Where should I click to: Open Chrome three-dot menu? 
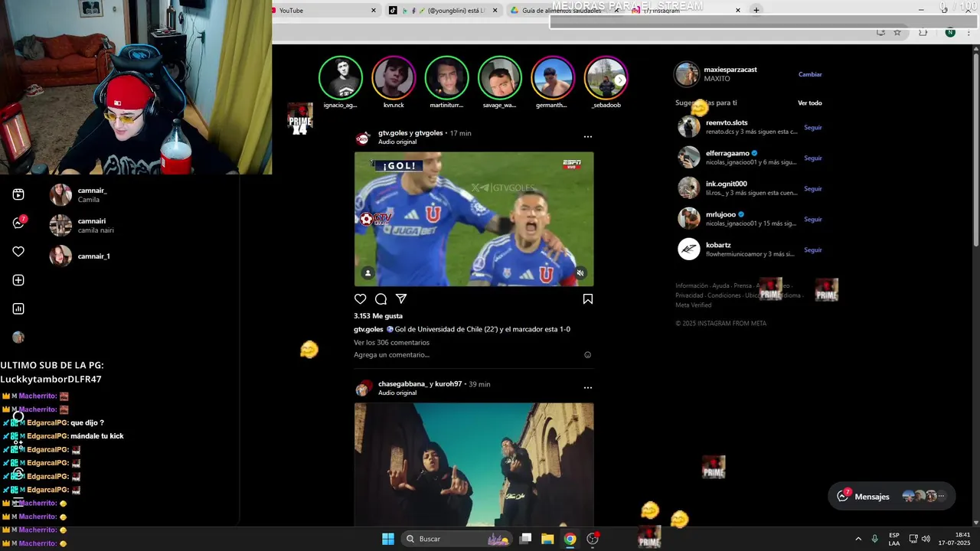pyautogui.click(x=969, y=32)
